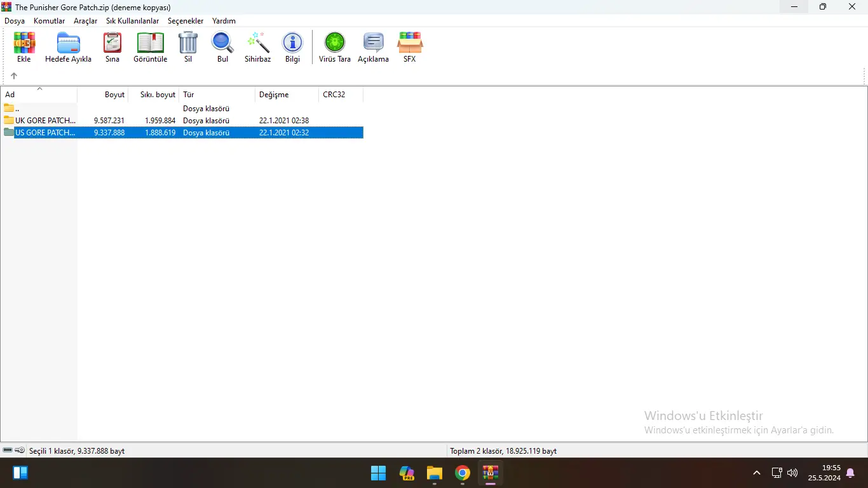
Task: Click the WinRAR taskbar icon
Action: (x=491, y=473)
